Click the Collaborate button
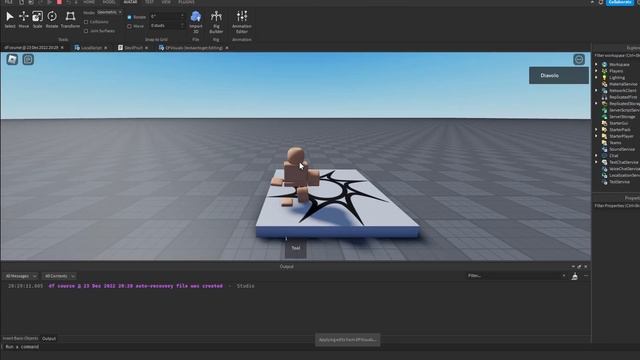 tap(620, 2)
